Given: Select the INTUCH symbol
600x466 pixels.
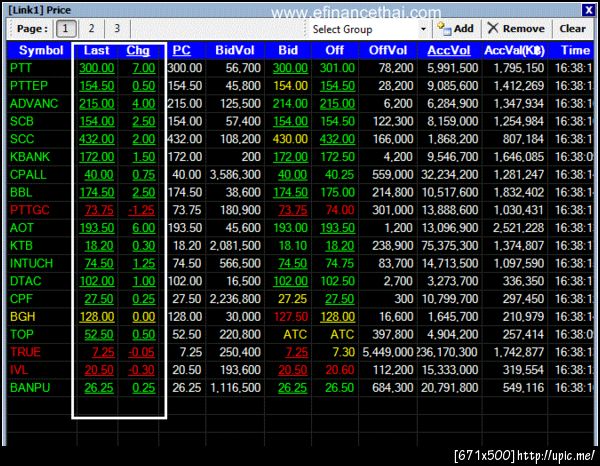Looking at the screenshot, I should click(31, 263).
